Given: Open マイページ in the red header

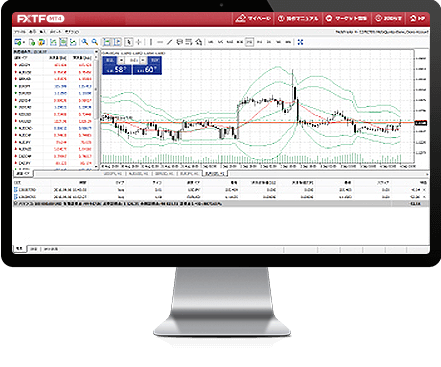Looking at the screenshot, I should (253, 19).
